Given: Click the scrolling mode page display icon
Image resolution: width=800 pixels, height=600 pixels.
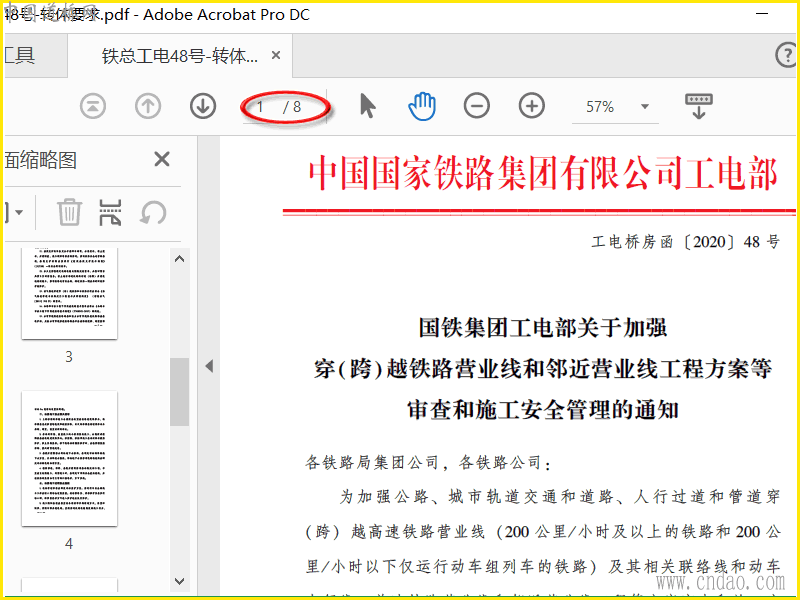Looking at the screenshot, I should pos(698,106).
